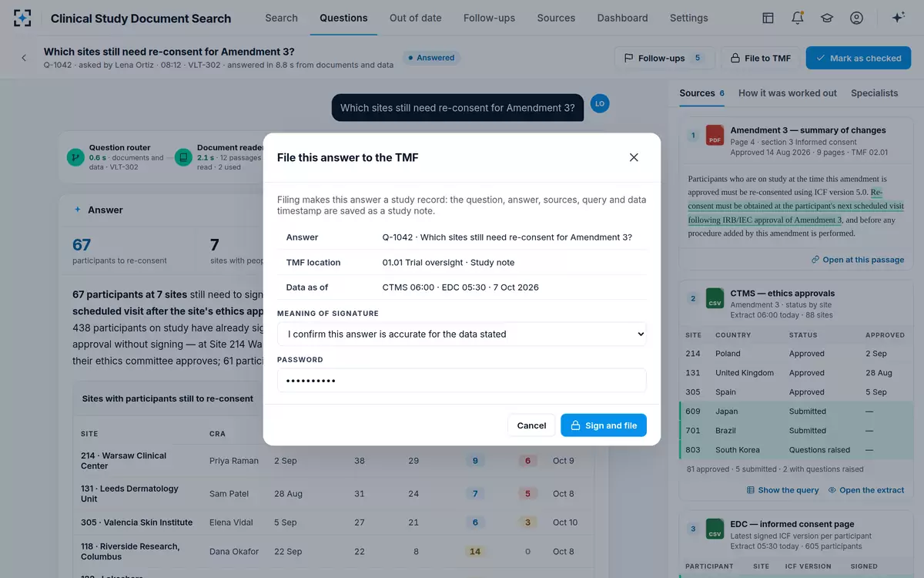This screenshot has height=578, width=924.
Task: Click Open the extract link
Action: click(866, 490)
